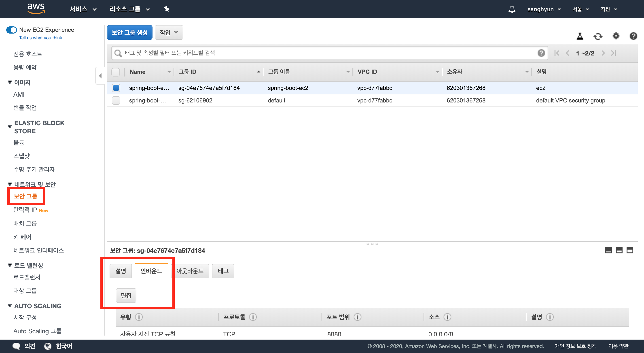
Task: Click the flask experiments icon
Action: [580, 36]
